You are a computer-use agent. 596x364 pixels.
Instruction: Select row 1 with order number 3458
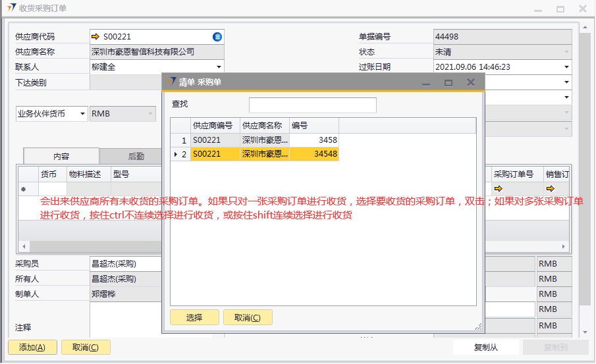[x=263, y=140]
